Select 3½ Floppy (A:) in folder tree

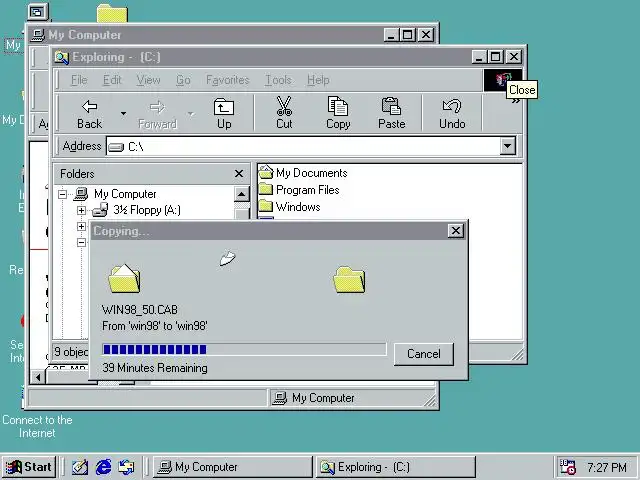coord(147,210)
